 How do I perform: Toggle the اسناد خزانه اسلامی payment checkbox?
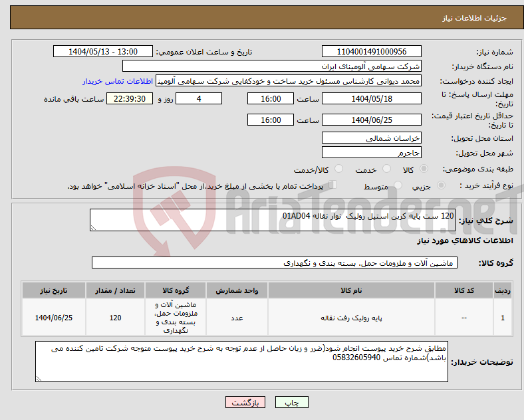[x=333, y=185]
